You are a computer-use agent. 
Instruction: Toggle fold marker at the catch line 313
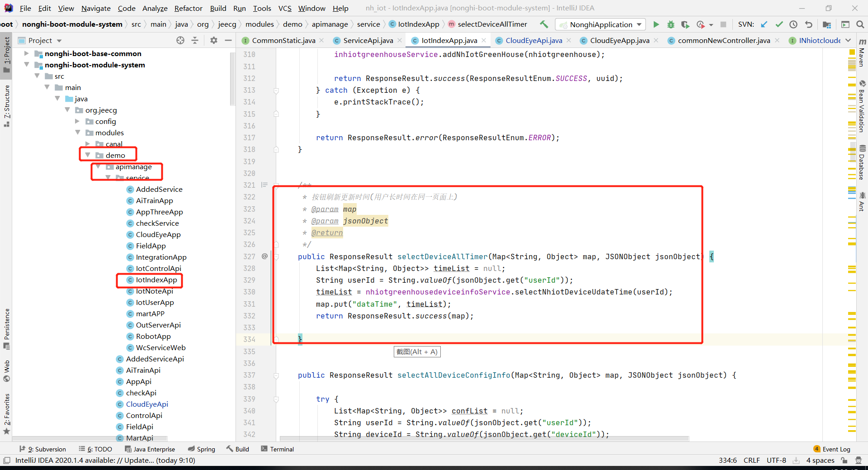click(x=276, y=90)
